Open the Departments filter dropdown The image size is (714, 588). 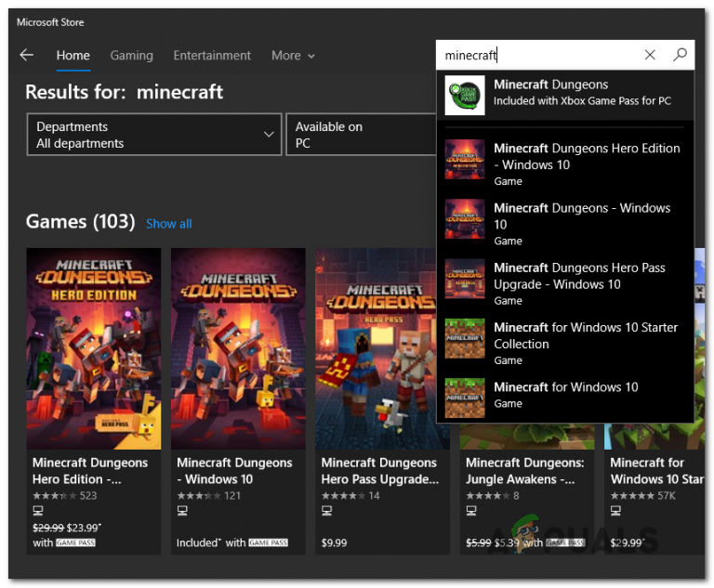154,135
